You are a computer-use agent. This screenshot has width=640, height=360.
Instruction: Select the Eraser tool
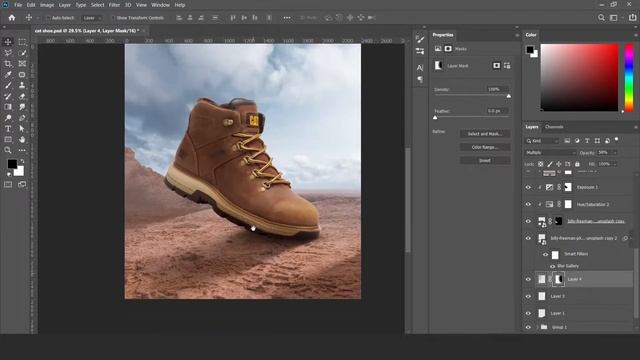tap(22, 96)
